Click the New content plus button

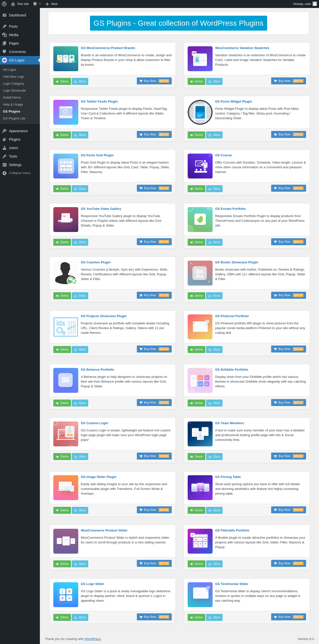(52, 4)
